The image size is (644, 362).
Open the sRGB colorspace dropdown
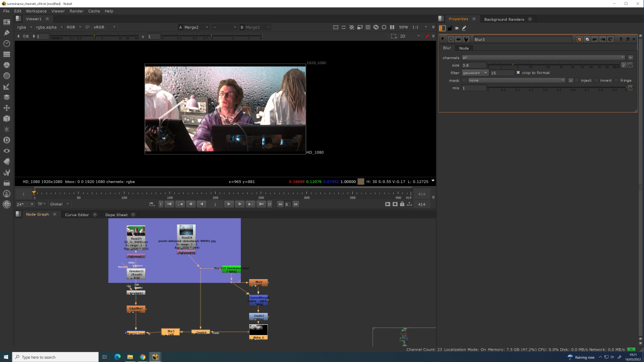[x=104, y=27]
